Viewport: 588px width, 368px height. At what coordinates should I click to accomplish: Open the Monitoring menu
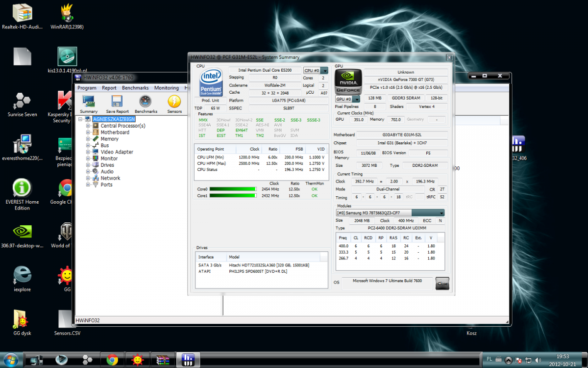[167, 88]
